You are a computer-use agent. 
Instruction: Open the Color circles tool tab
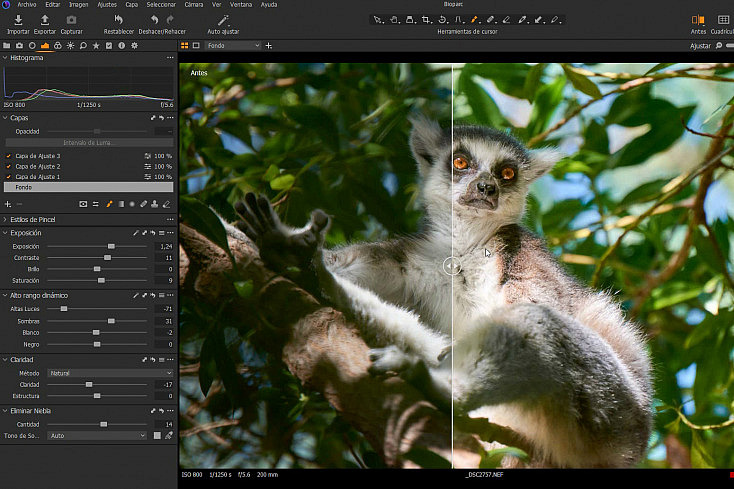(x=58, y=45)
